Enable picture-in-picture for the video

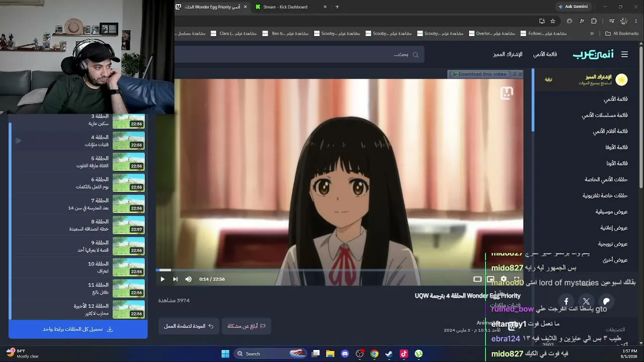(491, 279)
